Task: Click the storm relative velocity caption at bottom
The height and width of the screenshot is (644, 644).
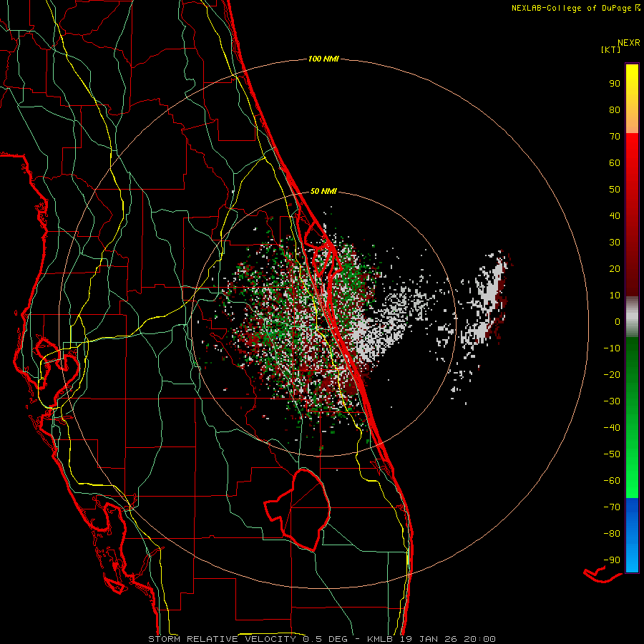Action: (x=322, y=639)
